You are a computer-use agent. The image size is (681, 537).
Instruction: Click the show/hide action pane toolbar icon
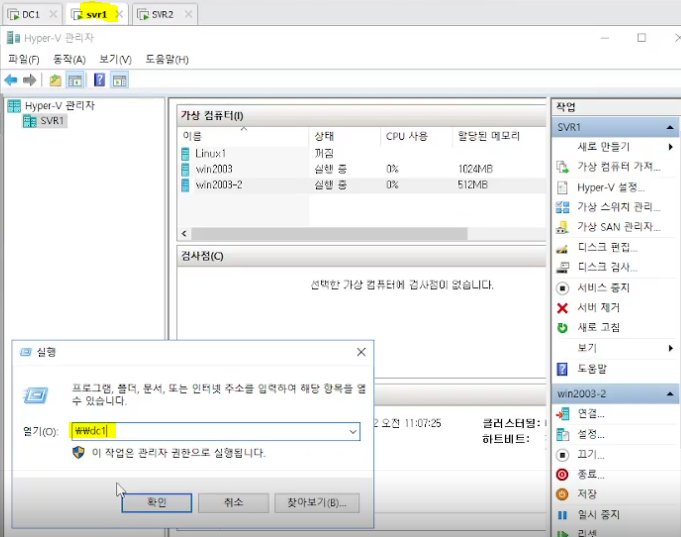point(119,80)
